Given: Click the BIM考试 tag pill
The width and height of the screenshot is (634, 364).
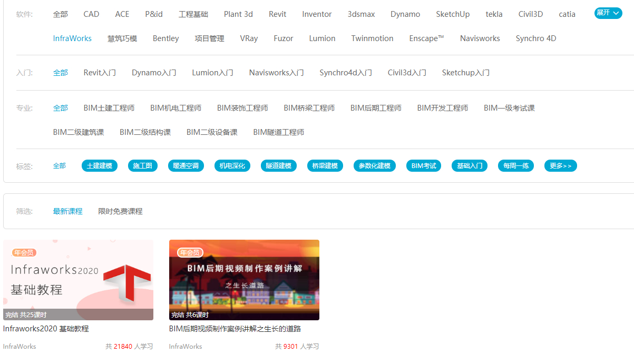Looking at the screenshot, I should 424,166.
